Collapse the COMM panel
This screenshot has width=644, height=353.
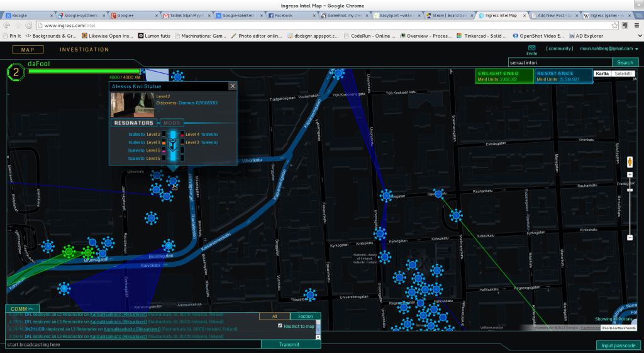pyautogui.click(x=22, y=308)
